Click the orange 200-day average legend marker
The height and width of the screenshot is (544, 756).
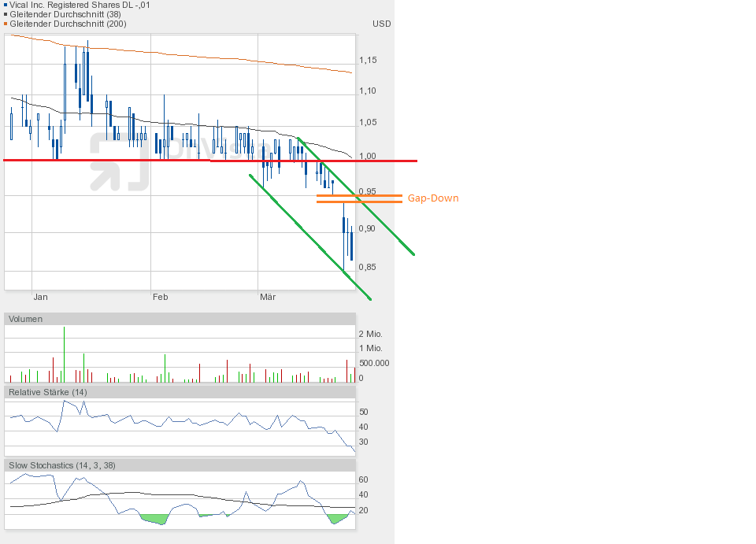coord(6,24)
